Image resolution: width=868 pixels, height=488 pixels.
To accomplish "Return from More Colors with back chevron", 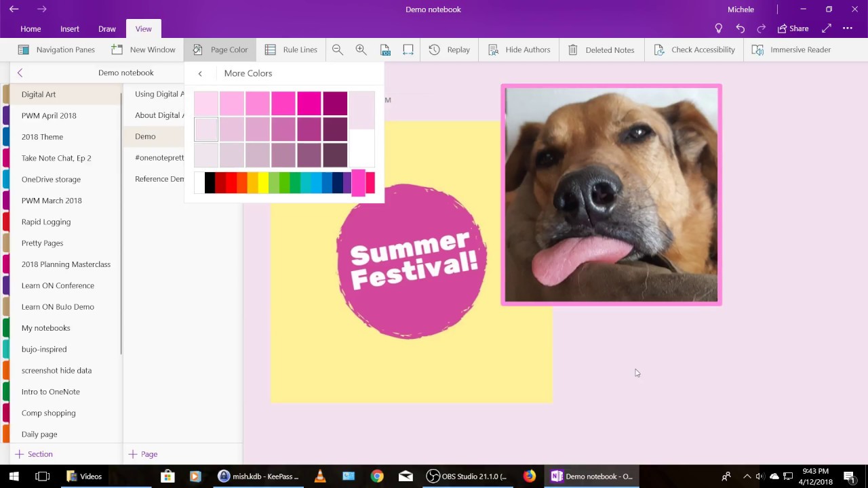I will click(200, 73).
